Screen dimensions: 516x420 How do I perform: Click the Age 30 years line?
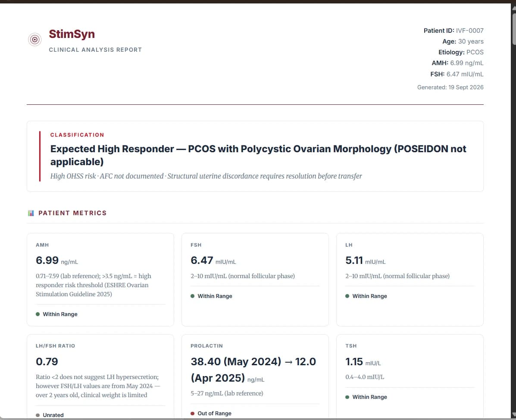click(463, 41)
